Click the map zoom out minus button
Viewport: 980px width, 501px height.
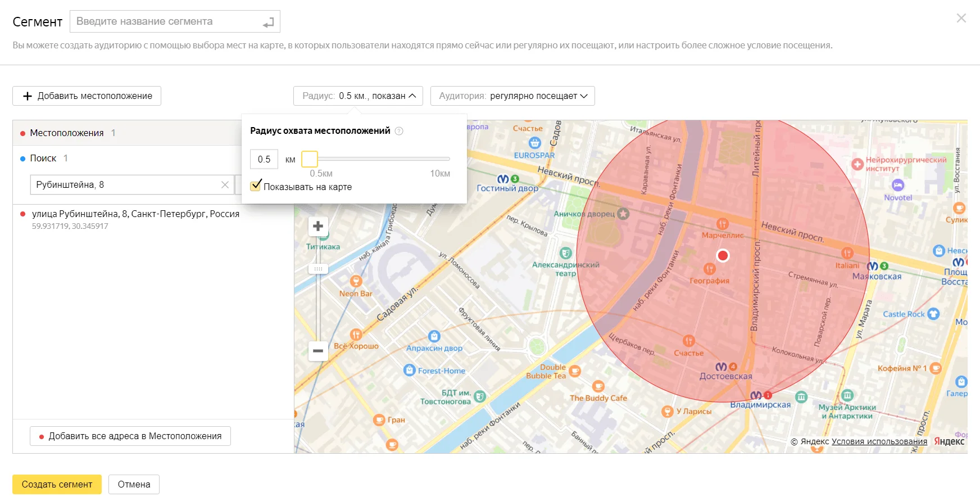(x=318, y=351)
